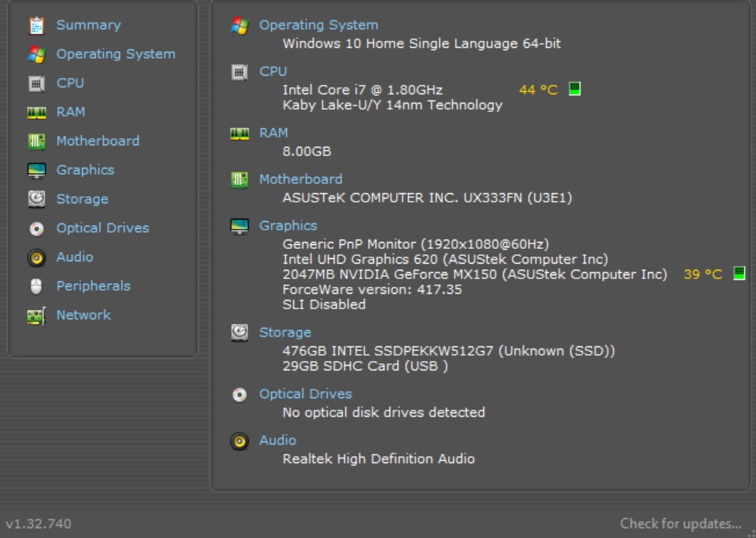The width and height of the screenshot is (756, 538).
Task: Click the green GPU temperature indicator
Action: pyautogui.click(x=739, y=274)
